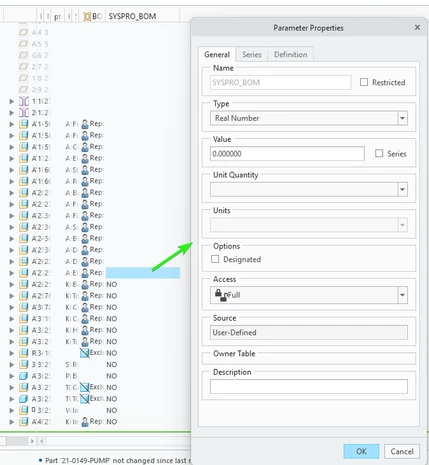Select the pattern icon of row 1:1(2

point(24,101)
